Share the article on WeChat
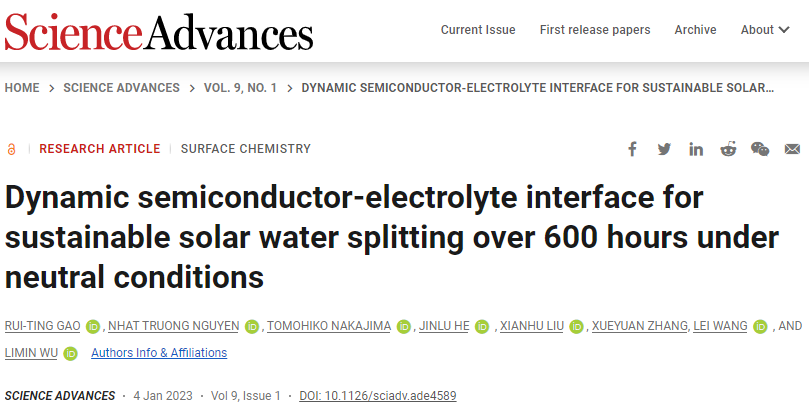Viewport: 809px width, 409px height. click(x=760, y=149)
